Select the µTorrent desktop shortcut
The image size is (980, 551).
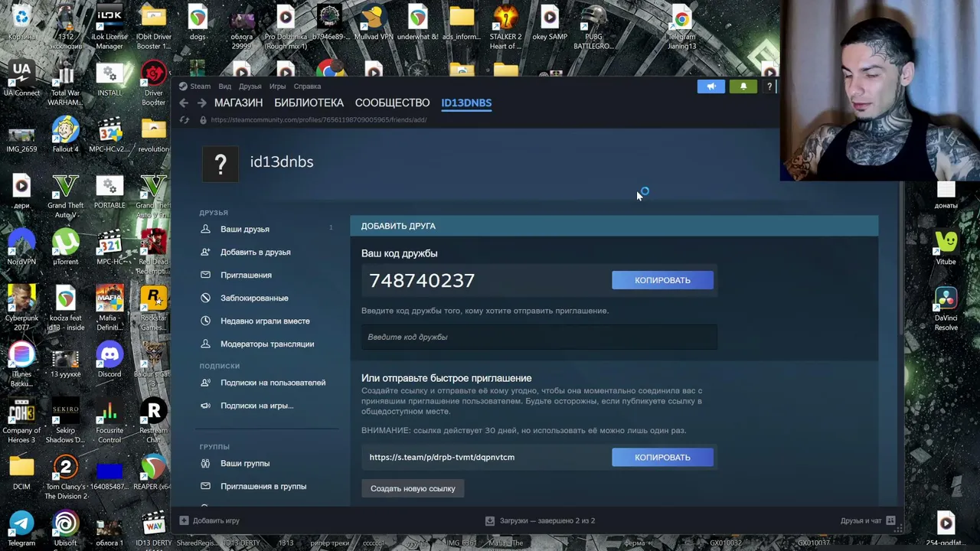pos(65,248)
